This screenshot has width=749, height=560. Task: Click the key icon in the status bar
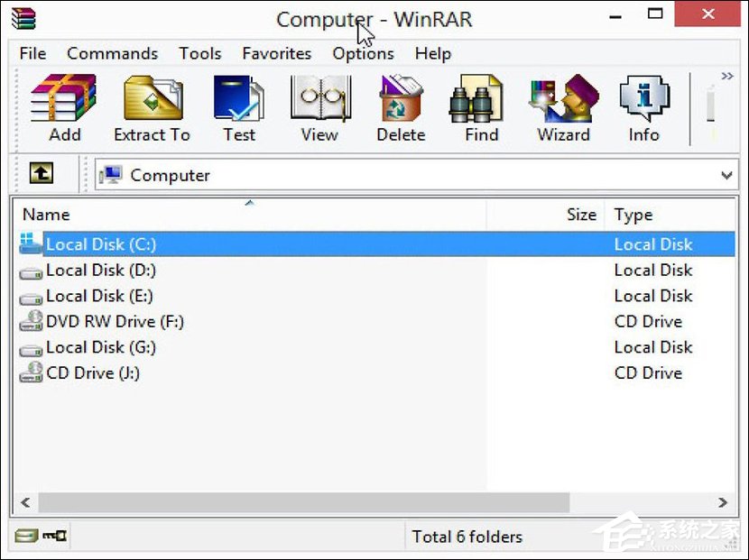pos(53,536)
